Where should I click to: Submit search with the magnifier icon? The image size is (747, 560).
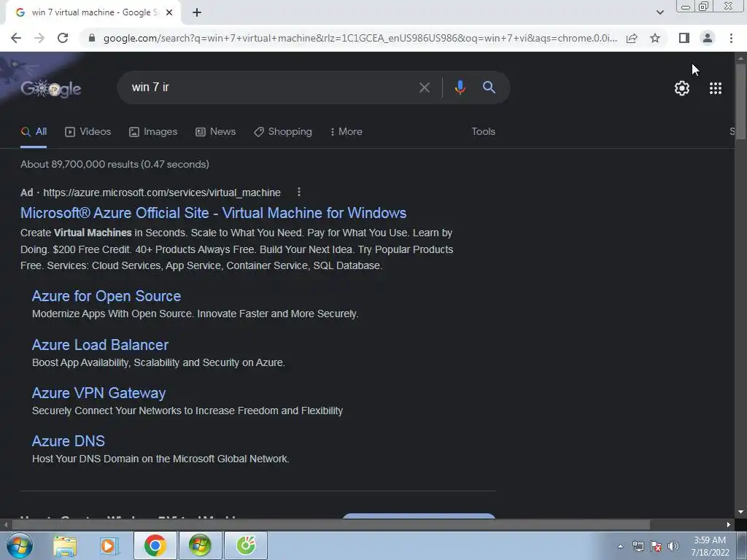[489, 87]
